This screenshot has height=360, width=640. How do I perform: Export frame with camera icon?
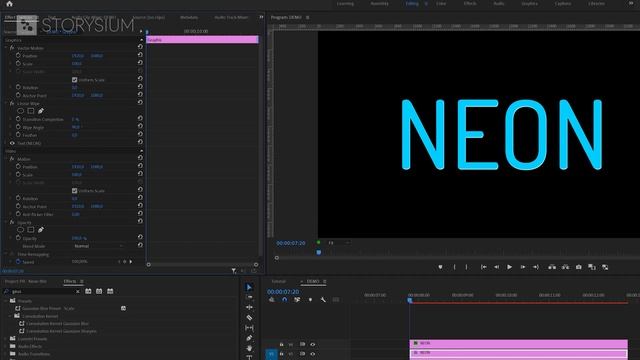[x=579, y=267]
